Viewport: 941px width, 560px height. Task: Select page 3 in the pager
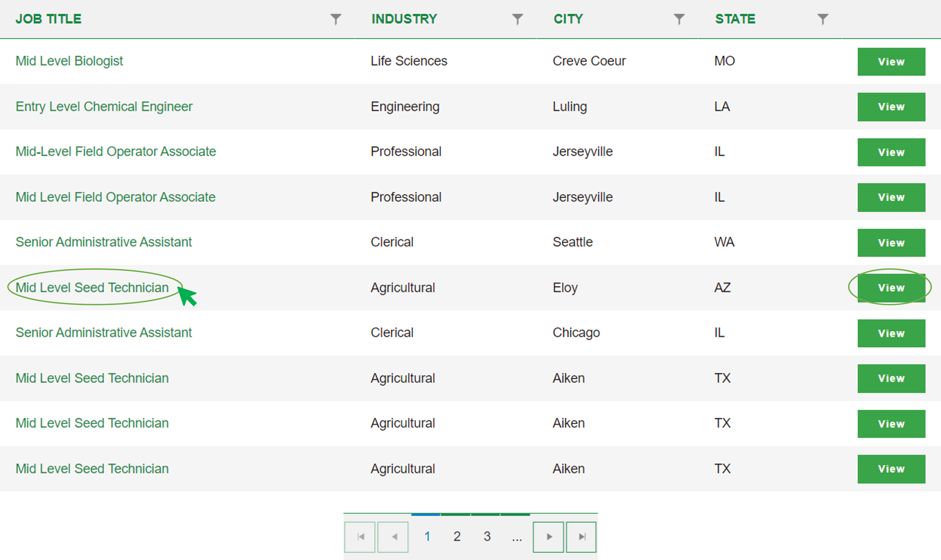pos(487,536)
